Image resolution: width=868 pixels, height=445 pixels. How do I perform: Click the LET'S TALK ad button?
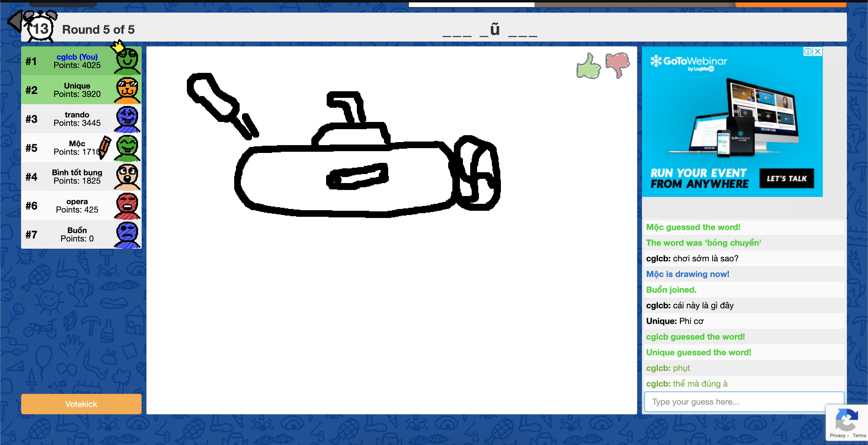coord(786,179)
